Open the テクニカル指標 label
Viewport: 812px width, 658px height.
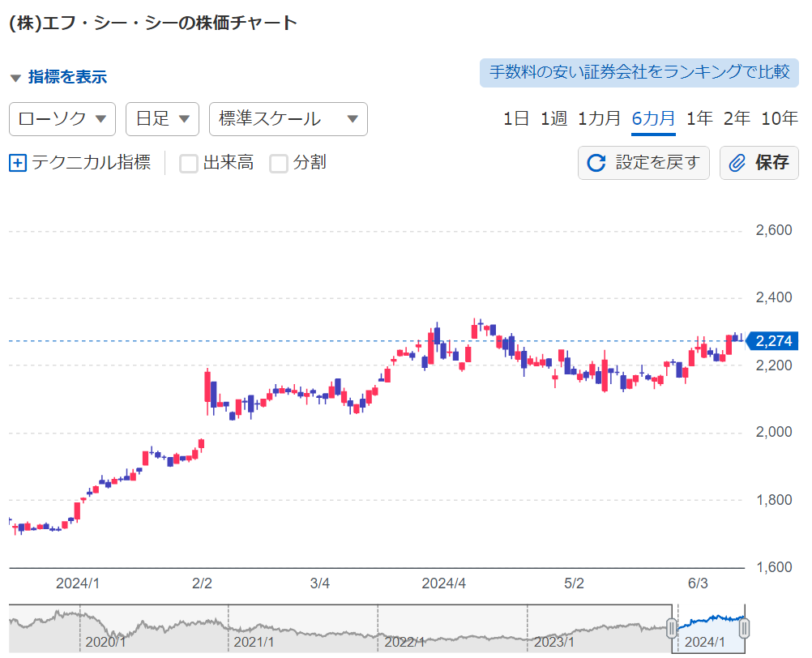tap(91, 163)
